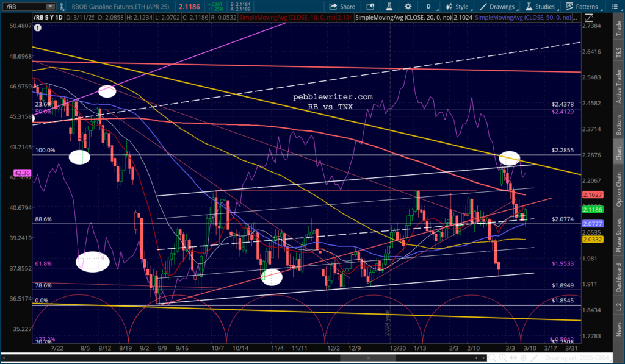Click the bid/ask B: 2.1184 quote
Image resolution: width=625 pixels, height=364 pixels.
[240, 4]
